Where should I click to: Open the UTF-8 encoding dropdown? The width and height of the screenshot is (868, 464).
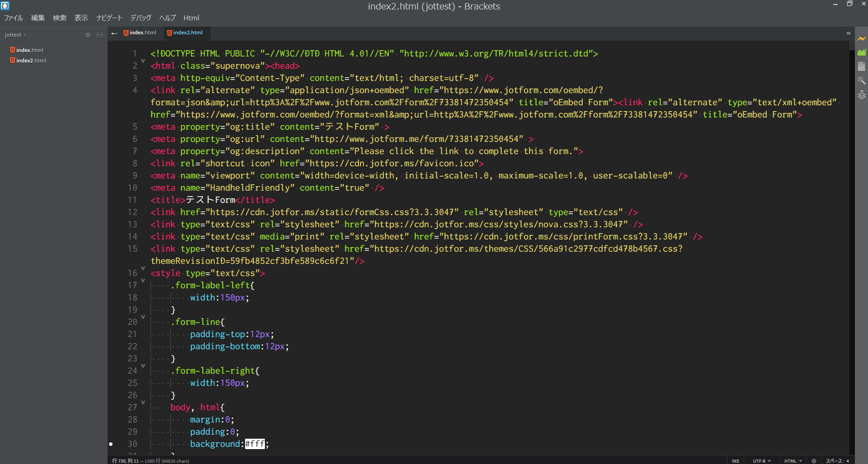(x=762, y=461)
